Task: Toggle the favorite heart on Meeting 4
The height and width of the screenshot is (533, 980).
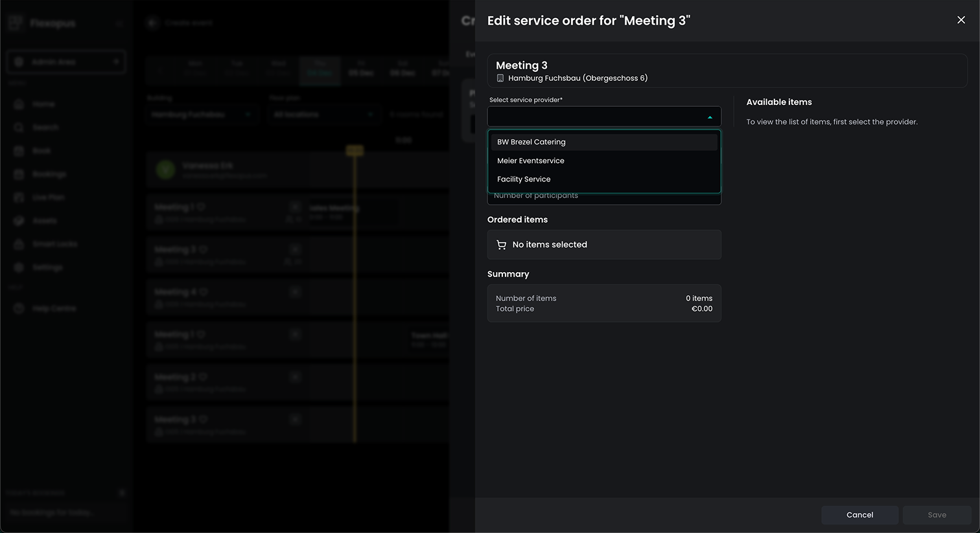Action: pos(204,292)
